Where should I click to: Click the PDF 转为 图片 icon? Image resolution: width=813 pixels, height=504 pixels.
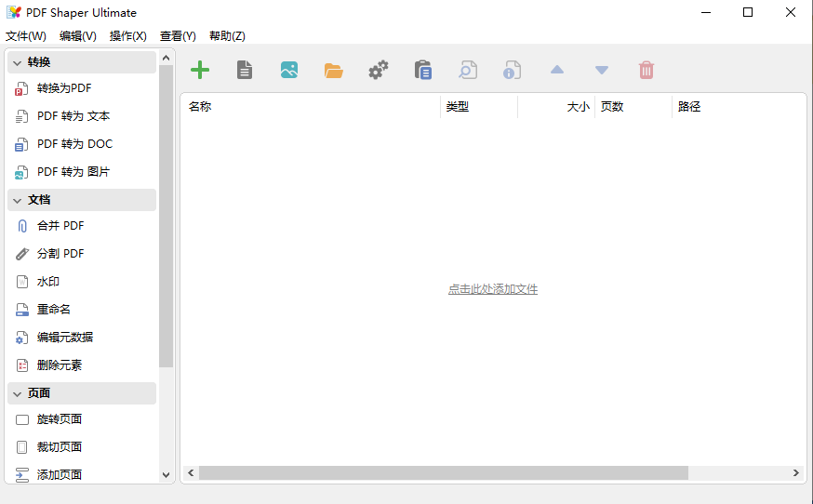[x=21, y=172]
